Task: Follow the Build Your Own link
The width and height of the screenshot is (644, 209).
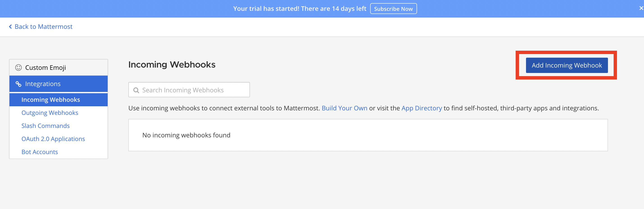Action: [344, 108]
